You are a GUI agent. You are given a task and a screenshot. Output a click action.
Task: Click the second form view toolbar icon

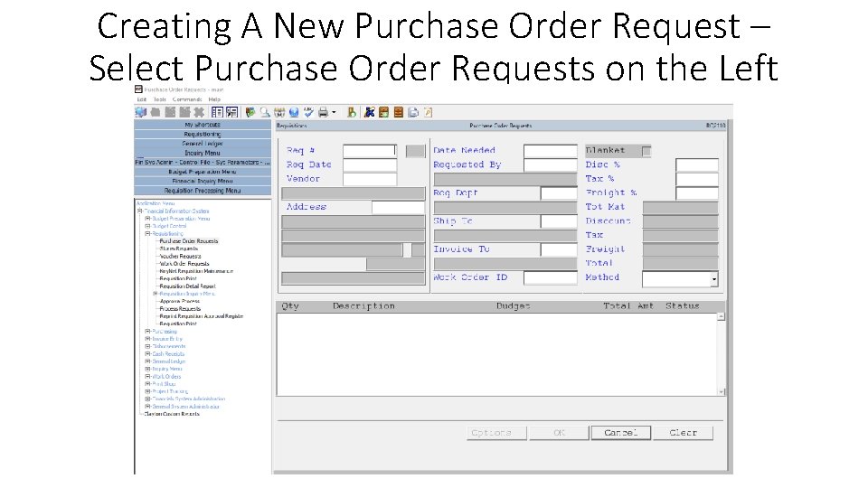(232, 112)
